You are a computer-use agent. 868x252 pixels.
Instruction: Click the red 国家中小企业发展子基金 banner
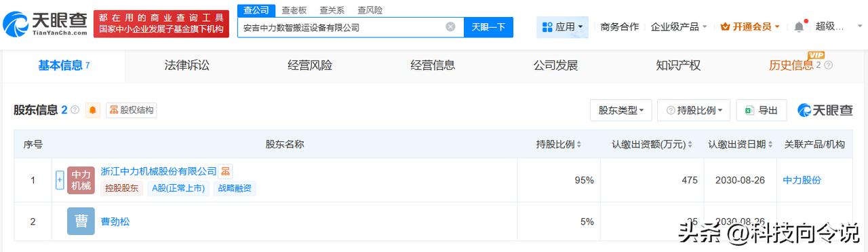tap(161, 24)
